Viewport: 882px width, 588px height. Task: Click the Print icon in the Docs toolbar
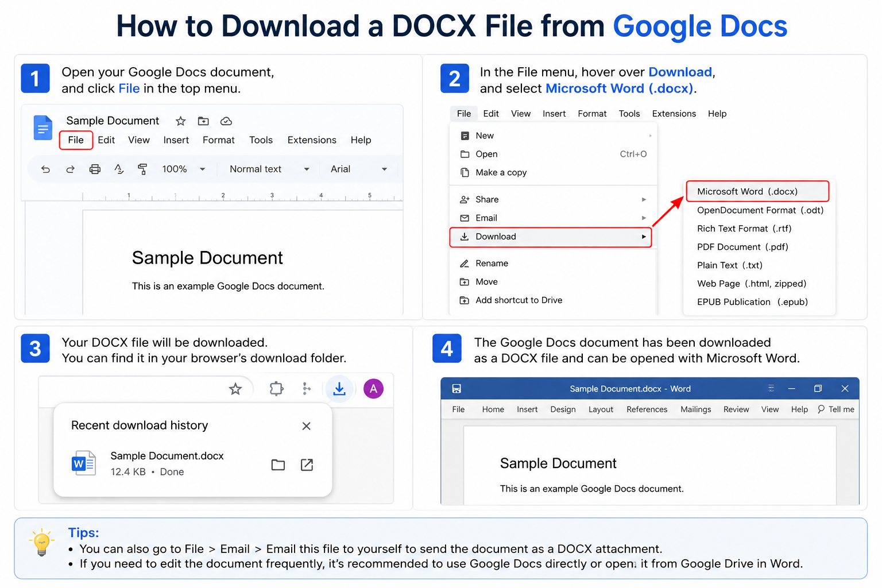click(x=95, y=169)
